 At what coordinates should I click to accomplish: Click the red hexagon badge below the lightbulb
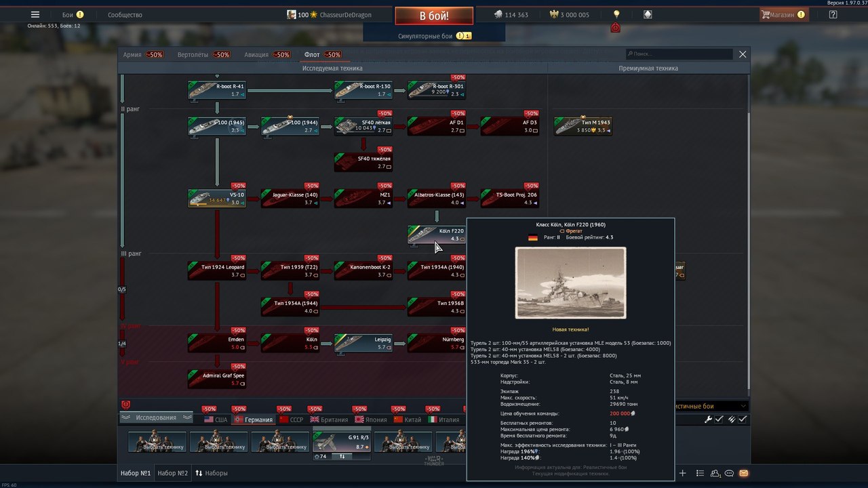coord(616,28)
